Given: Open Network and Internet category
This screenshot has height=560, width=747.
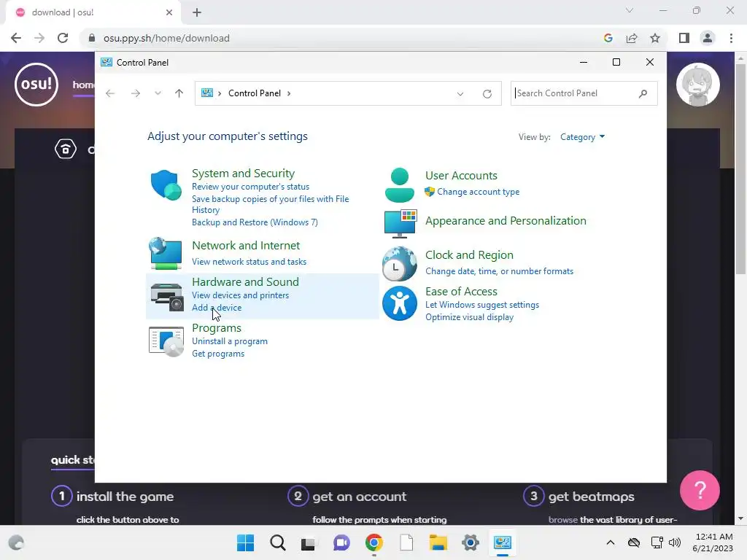Looking at the screenshot, I should click(x=246, y=246).
